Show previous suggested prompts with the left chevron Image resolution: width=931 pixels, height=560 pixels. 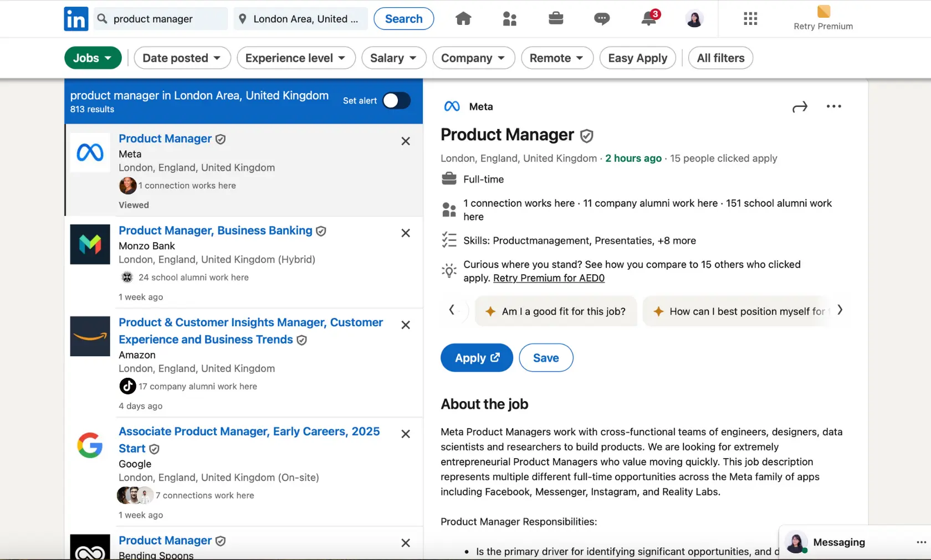[x=452, y=310]
